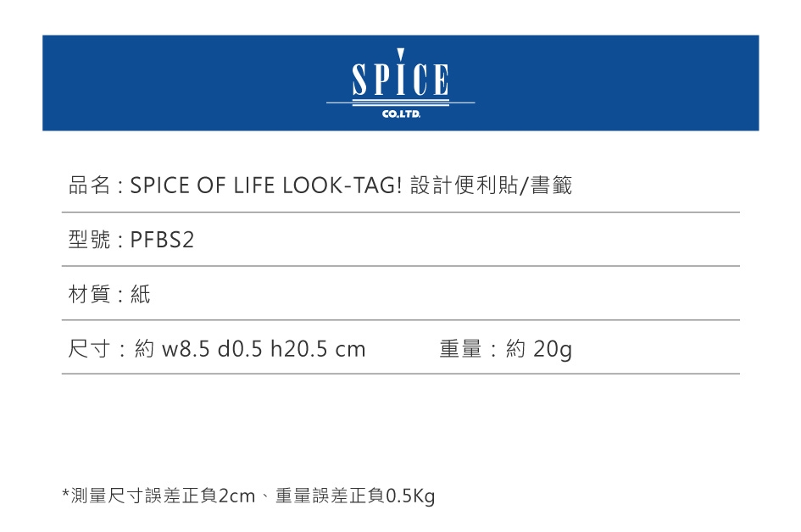
Task: Select the PFBS2 model number
Action: pos(162,241)
